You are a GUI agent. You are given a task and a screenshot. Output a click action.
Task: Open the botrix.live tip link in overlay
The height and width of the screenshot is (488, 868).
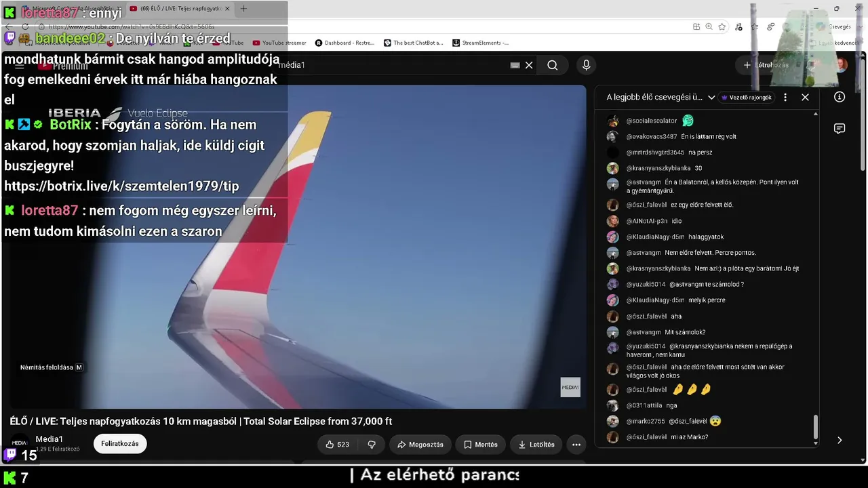pyautogui.click(x=121, y=186)
